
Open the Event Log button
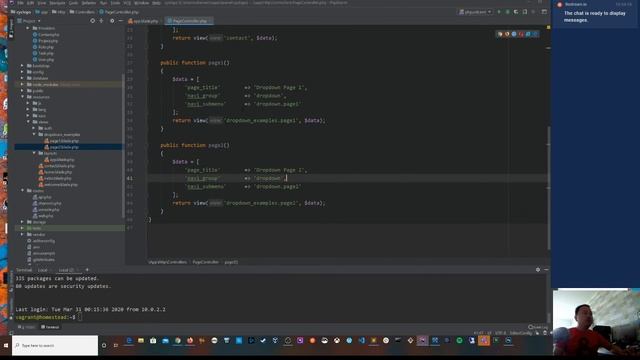click(538, 327)
